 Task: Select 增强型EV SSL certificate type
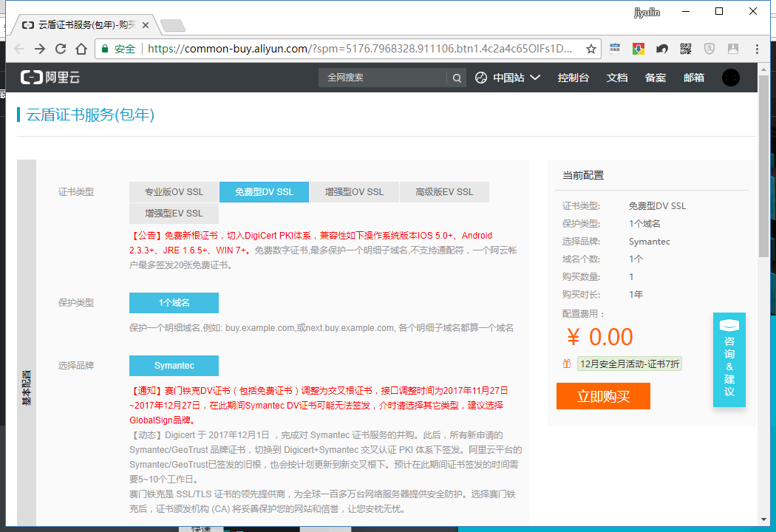[x=174, y=214]
